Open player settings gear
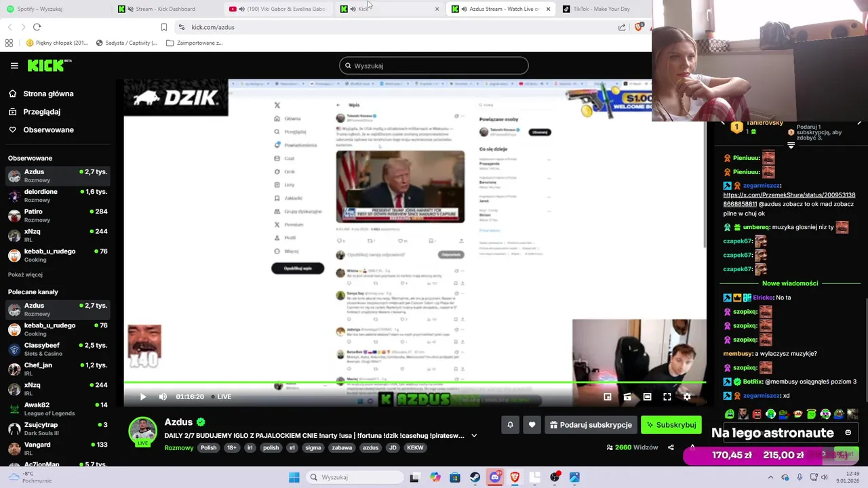This screenshot has width=868, height=488. pos(687,396)
